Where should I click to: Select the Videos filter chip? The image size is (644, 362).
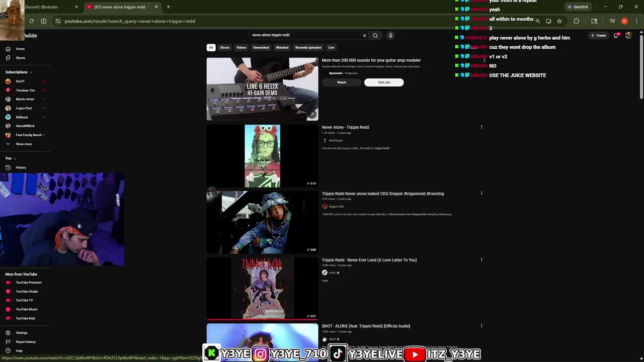(x=241, y=47)
